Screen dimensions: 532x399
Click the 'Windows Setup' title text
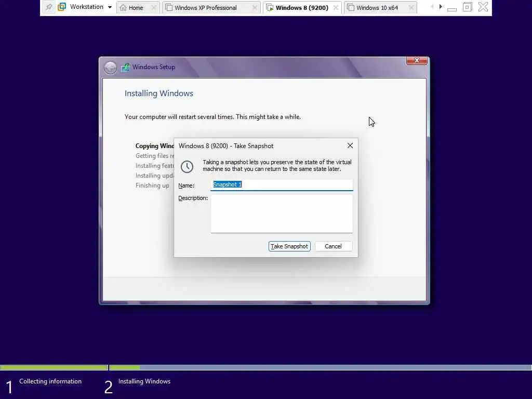(x=154, y=67)
